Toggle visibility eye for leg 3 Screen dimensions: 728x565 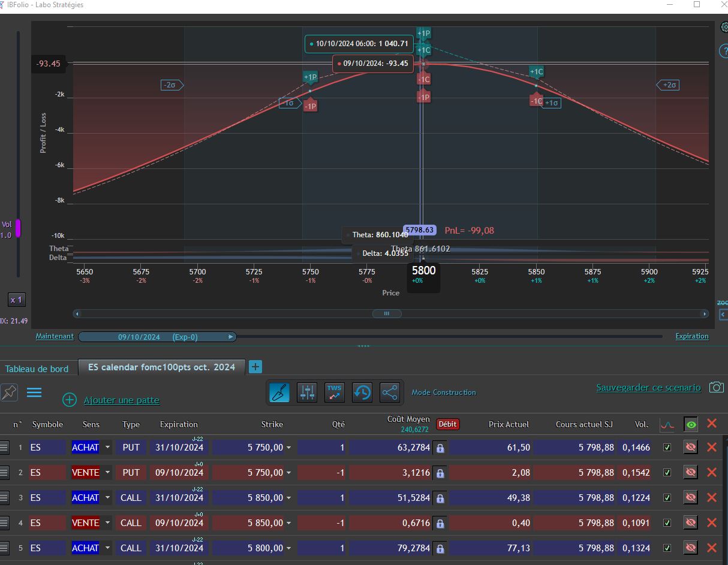pos(690,497)
